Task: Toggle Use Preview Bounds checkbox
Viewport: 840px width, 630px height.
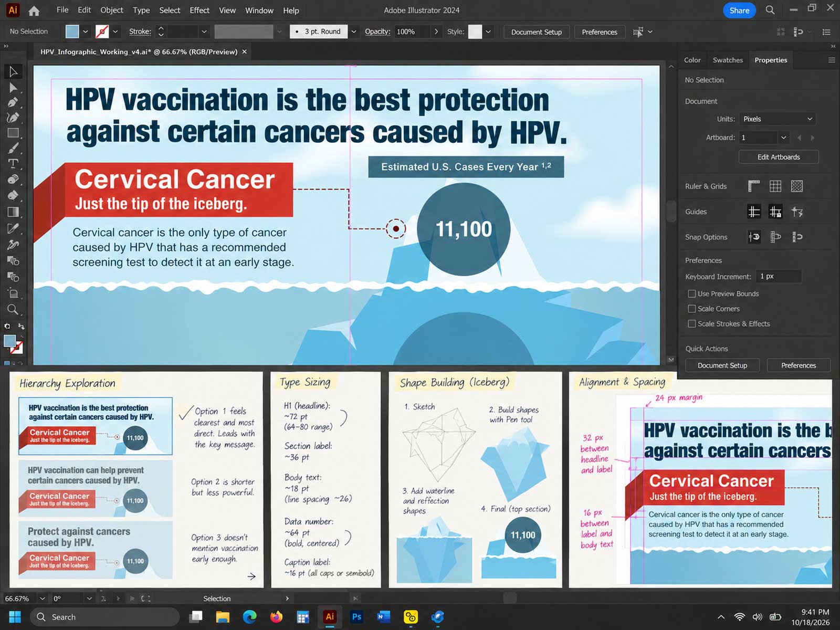Action: pos(692,293)
